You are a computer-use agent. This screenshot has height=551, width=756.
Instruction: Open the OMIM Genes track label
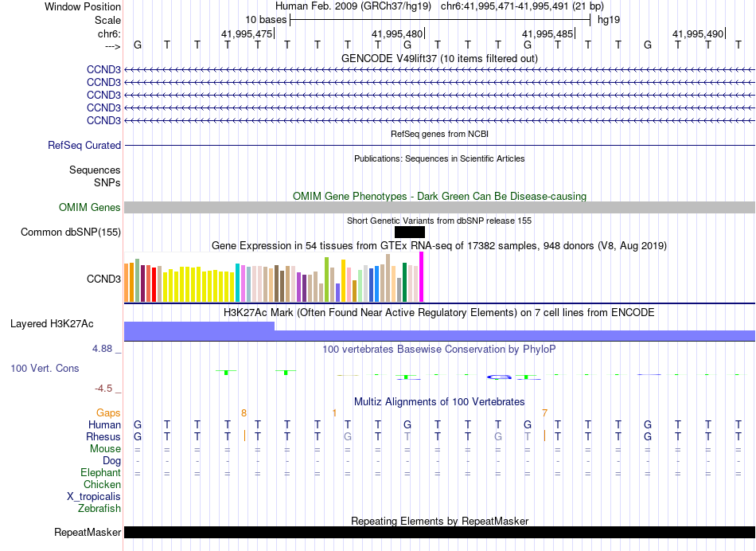click(x=90, y=208)
